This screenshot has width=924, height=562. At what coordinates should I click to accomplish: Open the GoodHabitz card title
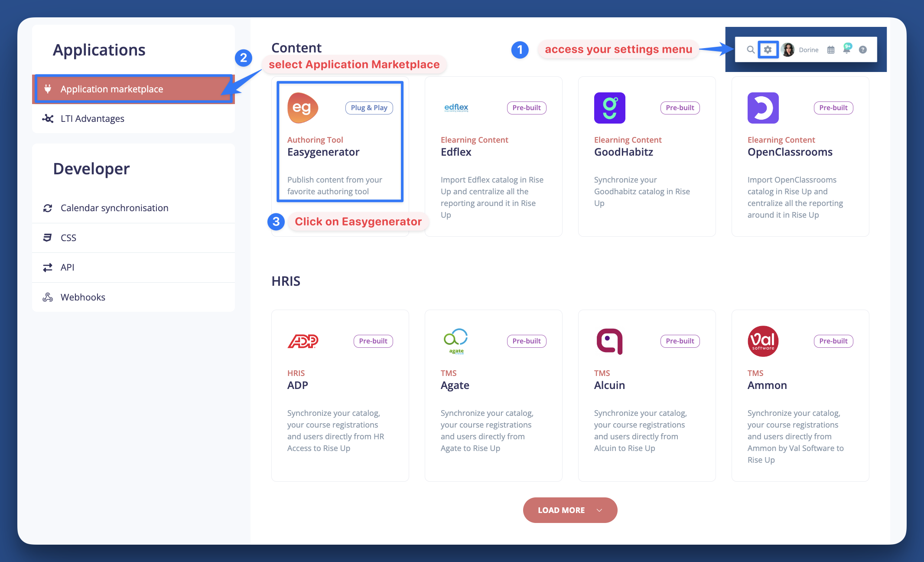(624, 152)
